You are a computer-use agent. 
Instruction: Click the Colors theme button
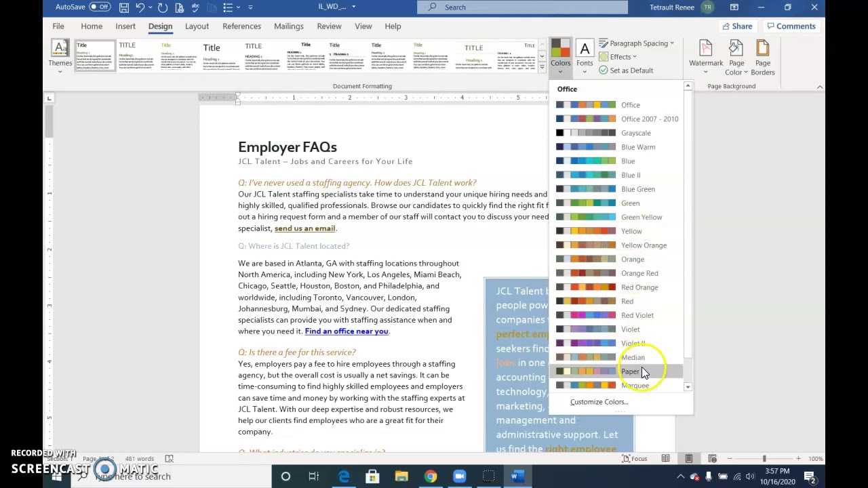pyautogui.click(x=560, y=57)
